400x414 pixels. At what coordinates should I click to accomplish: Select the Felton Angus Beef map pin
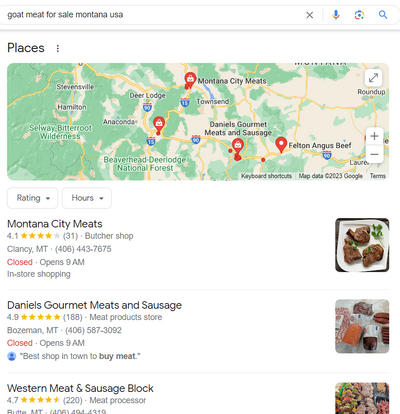click(x=281, y=144)
